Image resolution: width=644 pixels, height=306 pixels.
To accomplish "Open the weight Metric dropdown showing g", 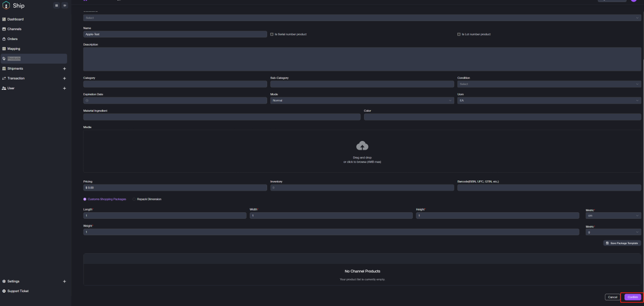I will click(613, 232).
